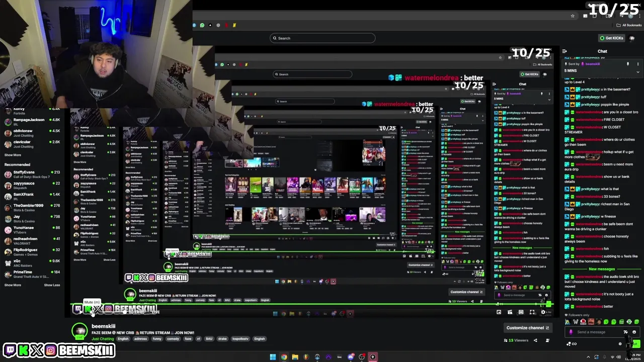Select the last green quick emote in row

point(636,322)
